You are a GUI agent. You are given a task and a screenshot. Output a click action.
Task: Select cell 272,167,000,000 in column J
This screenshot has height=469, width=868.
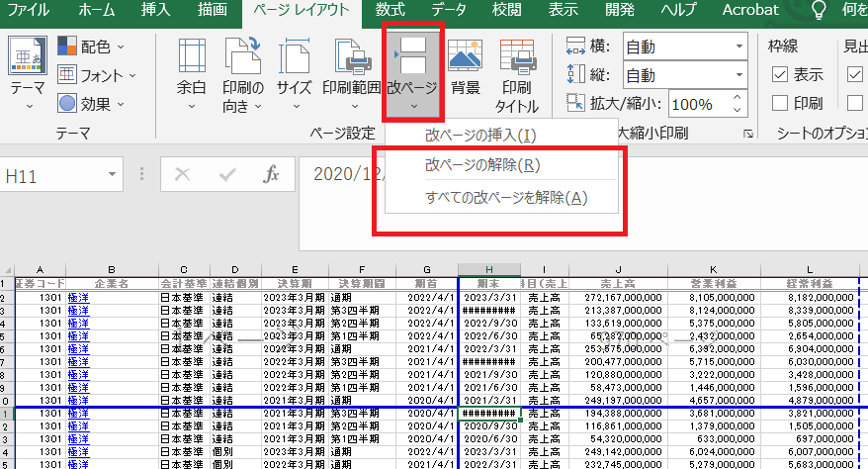click(x=618, y=298)
